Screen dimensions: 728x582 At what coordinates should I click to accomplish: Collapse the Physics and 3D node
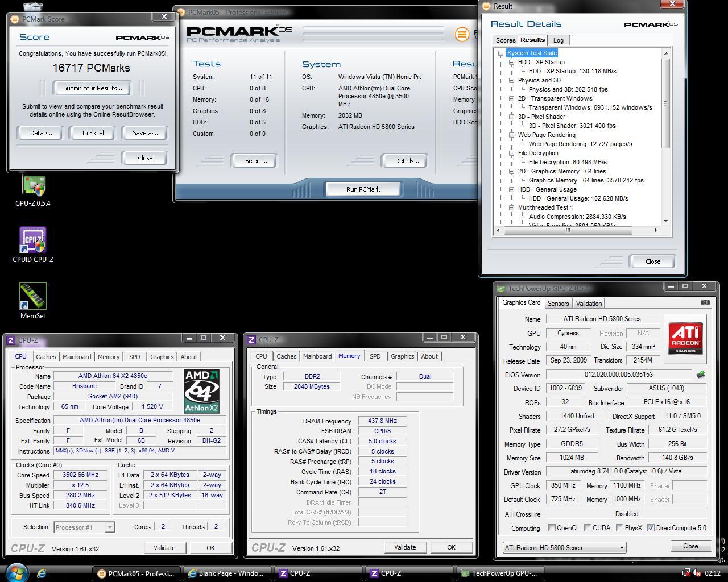click(512, 80)
